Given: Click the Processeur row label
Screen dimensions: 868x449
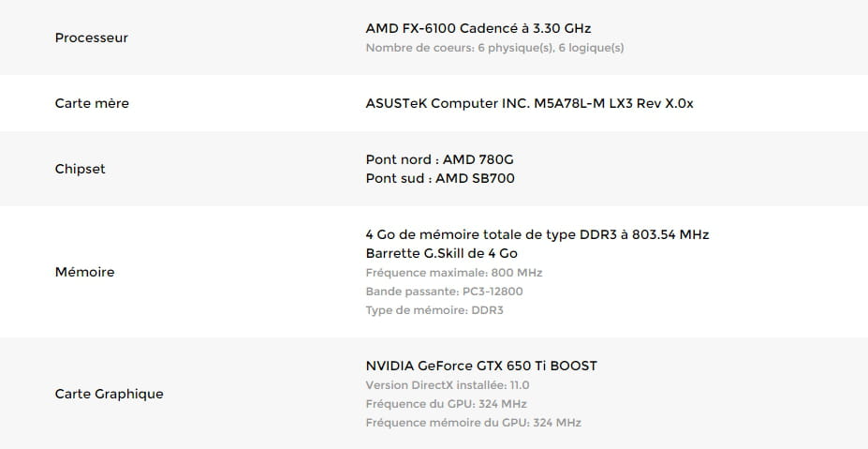Looking at the screenshot, I should (x=91, y=37).
